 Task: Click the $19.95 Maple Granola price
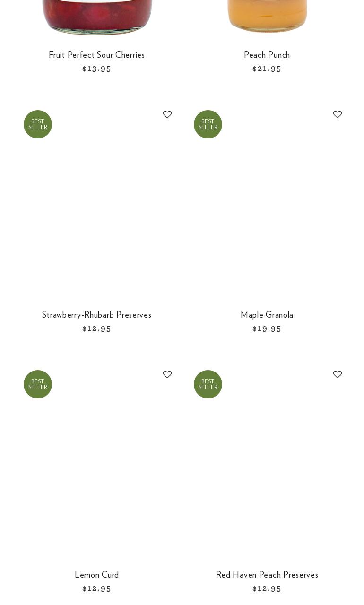point(267,328)
